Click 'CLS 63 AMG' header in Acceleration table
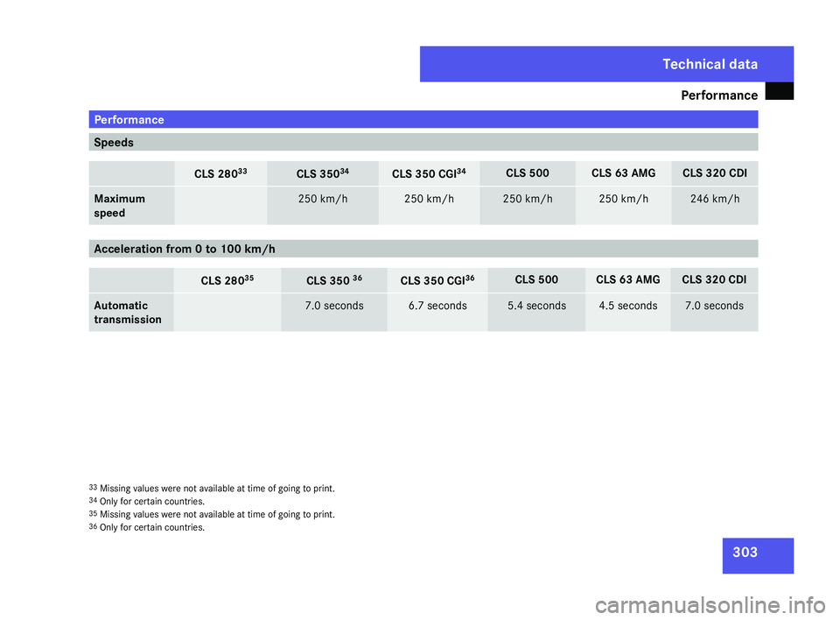 tap(628, 279)
